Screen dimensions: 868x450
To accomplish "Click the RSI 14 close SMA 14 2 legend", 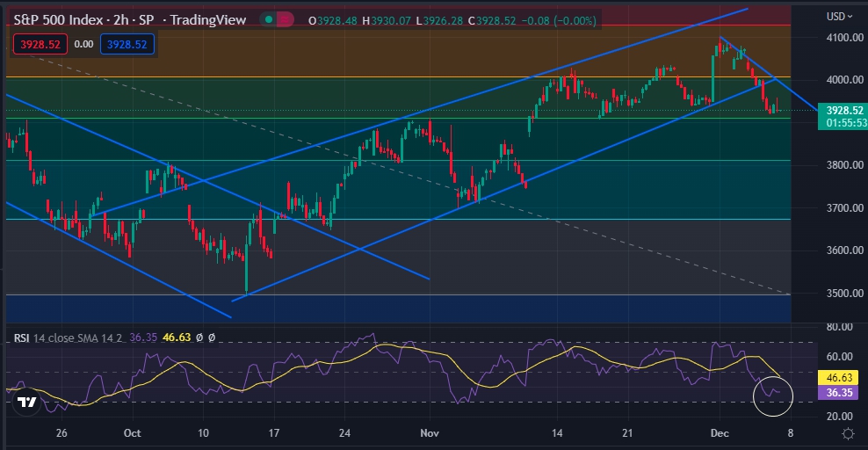I will [68, 337].
